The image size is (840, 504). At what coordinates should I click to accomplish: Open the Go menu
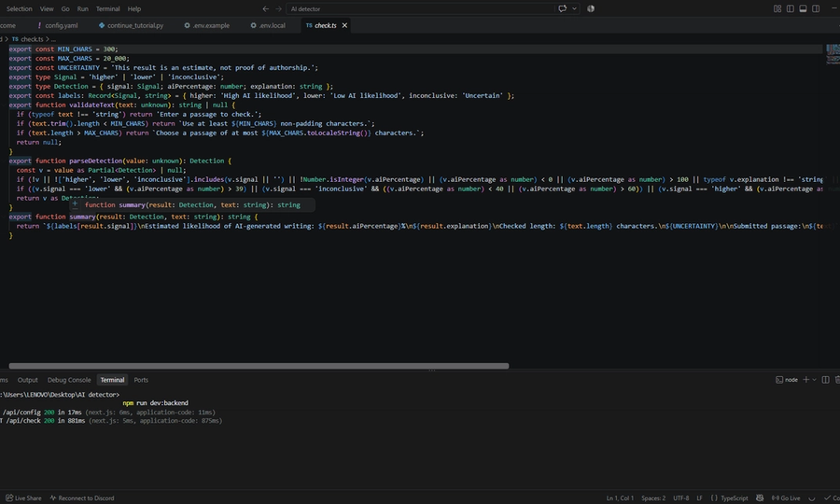(x=65, y=8)
